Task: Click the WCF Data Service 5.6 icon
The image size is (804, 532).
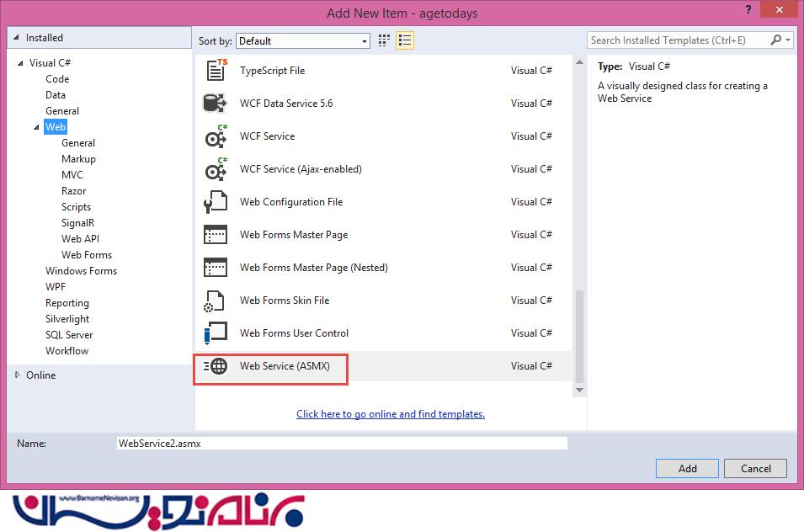Action: (x=215, y=103)
